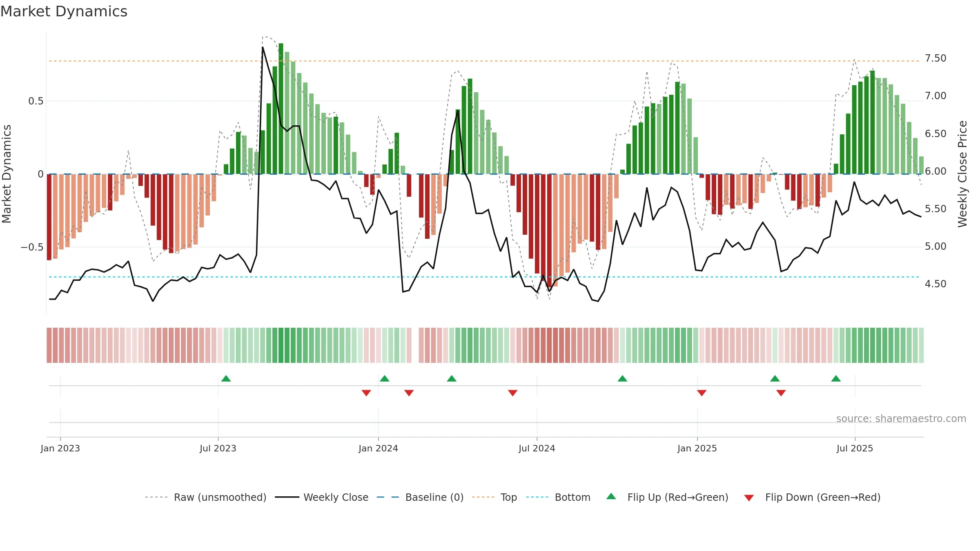Click the green Flip Up legend triangle icon
The width and height of the screenshot is (980, 551).
point(611,496)
